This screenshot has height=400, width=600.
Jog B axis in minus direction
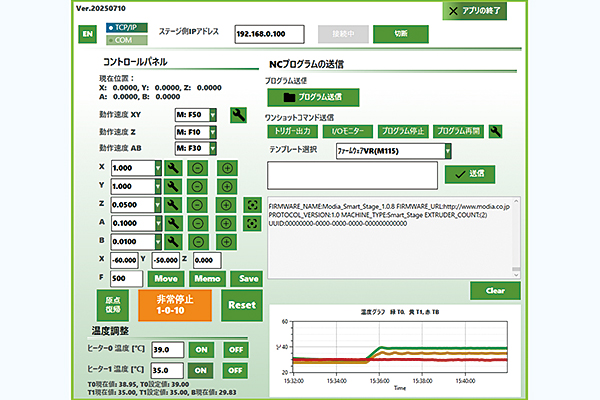point(198,242)
